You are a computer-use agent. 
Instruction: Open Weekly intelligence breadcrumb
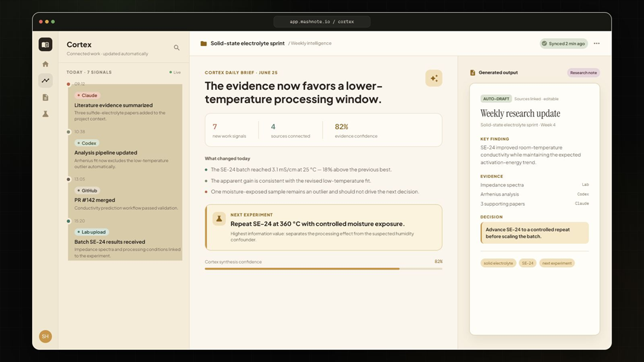(311, 43)
